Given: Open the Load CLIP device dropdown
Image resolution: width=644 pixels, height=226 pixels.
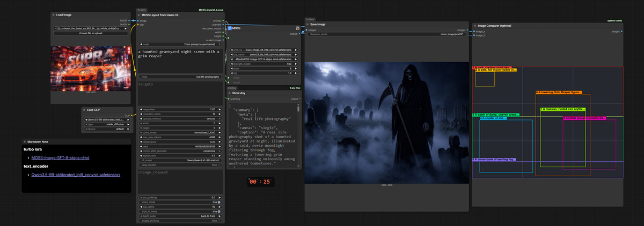Looking at the screenshot, I should point(106,129).
